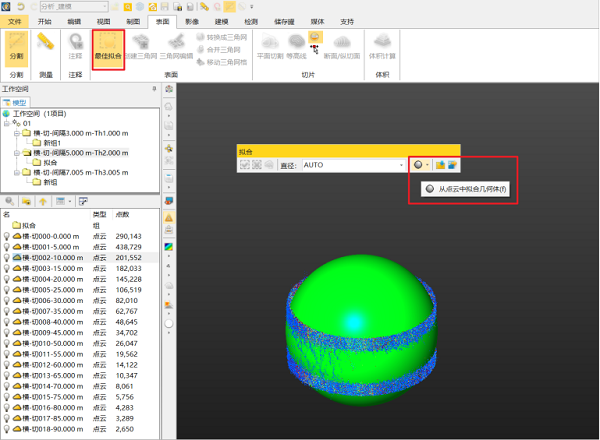Collapse the 间隔5.000 m-Th2.000 m folder
Image resolution: width=600 pixels, height=440 pixels.
pos(17,153)
